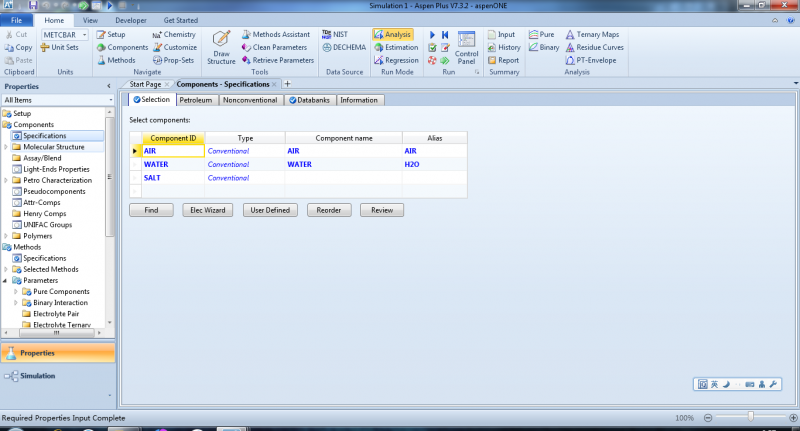Click the Unit Sets button

coord(60,47)
